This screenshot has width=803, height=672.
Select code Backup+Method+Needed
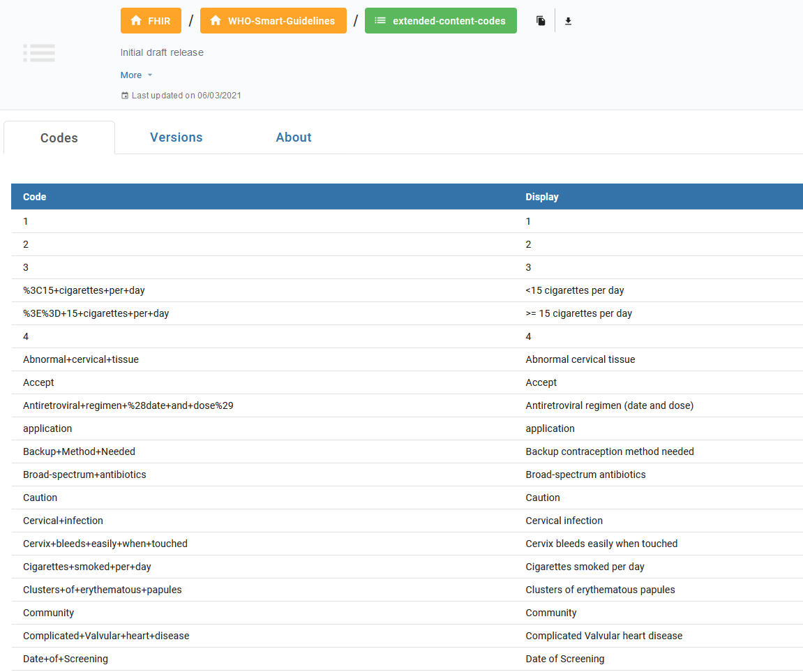[x=79, y=451]
